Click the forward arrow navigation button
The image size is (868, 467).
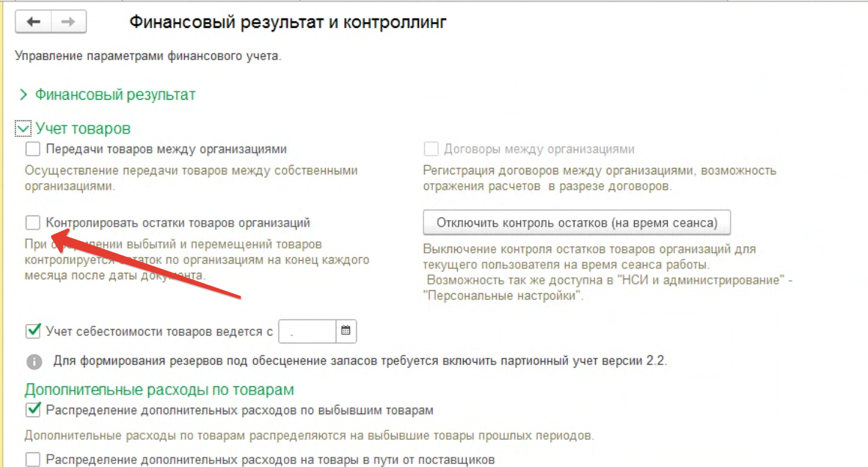coord(68,22)
